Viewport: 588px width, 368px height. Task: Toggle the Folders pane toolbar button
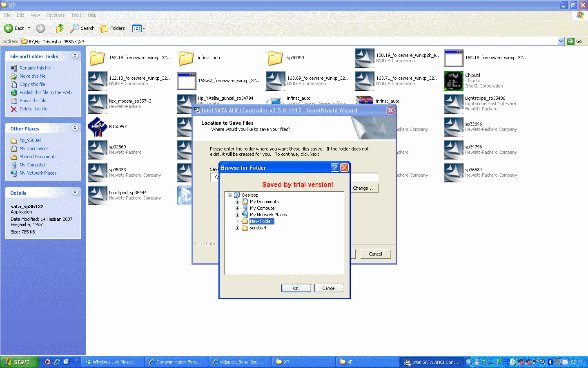tap(112, 28)
